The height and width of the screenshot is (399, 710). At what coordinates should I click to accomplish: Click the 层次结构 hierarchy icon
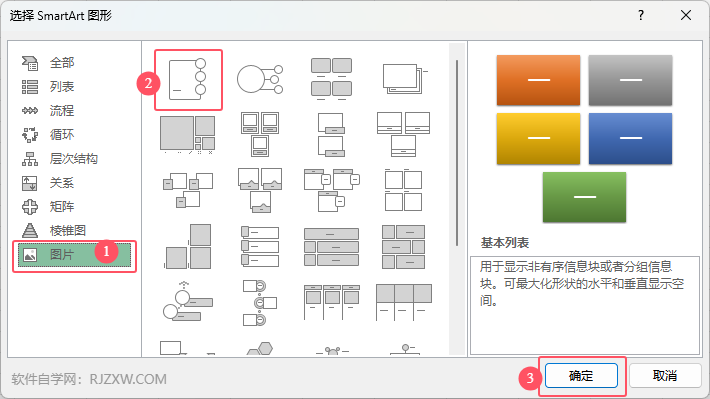[x=30, y=159]
